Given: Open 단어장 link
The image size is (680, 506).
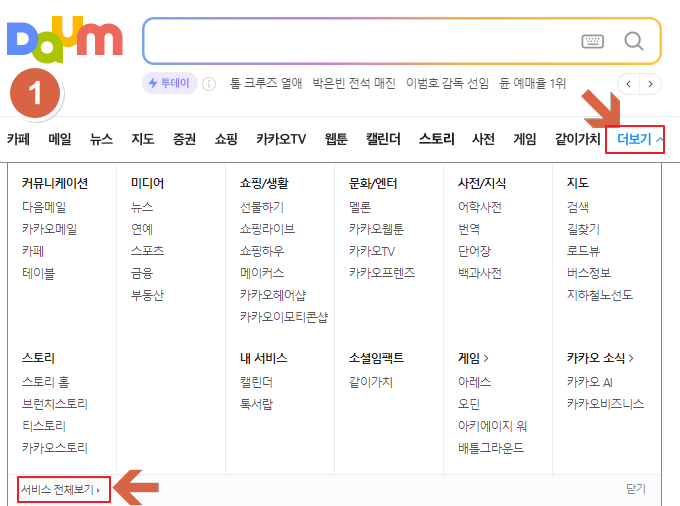Looking at the screenshot, I should [474, 251].
